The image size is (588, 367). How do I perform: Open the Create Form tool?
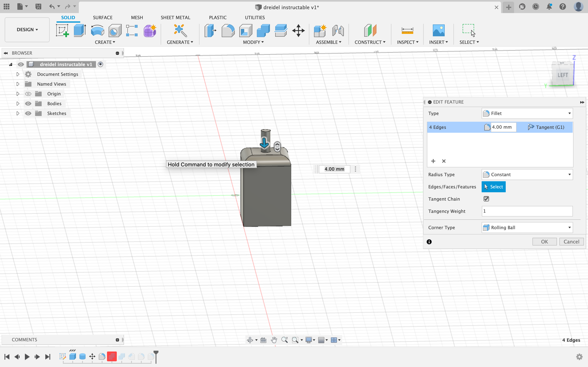click(x=150, y=31)
